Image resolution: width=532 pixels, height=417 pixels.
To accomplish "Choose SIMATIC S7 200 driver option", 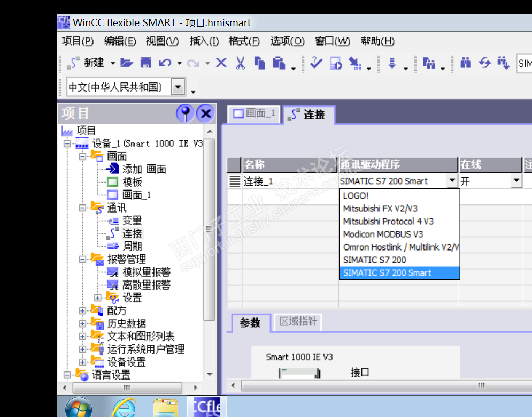I will tap(399, 260).
